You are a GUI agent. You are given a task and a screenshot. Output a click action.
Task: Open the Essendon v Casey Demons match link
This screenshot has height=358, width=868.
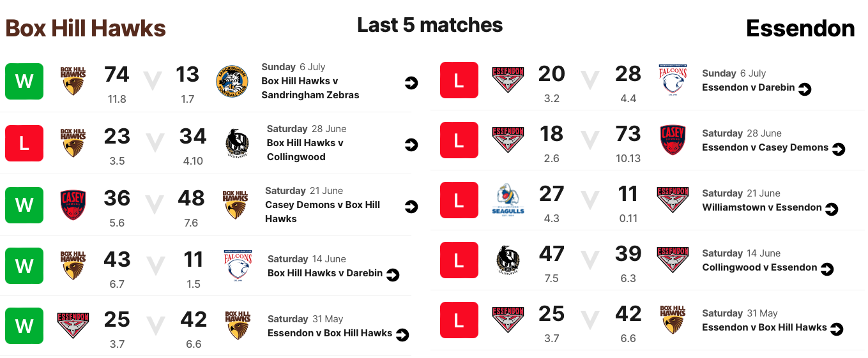click(x=765, y=147)
